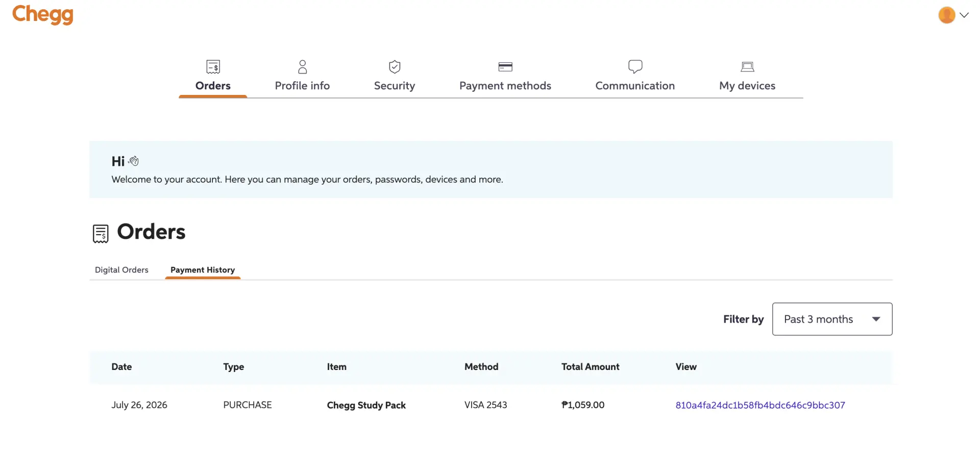Click the Chegg logo
The image size is (980, 469).
(x=43, y=14)
